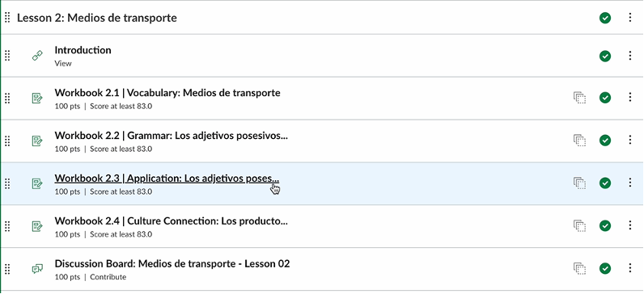Toggle publish status of Lesson 2 module
This screenshot has height=294, width=644.
click(x=604, y=19)
